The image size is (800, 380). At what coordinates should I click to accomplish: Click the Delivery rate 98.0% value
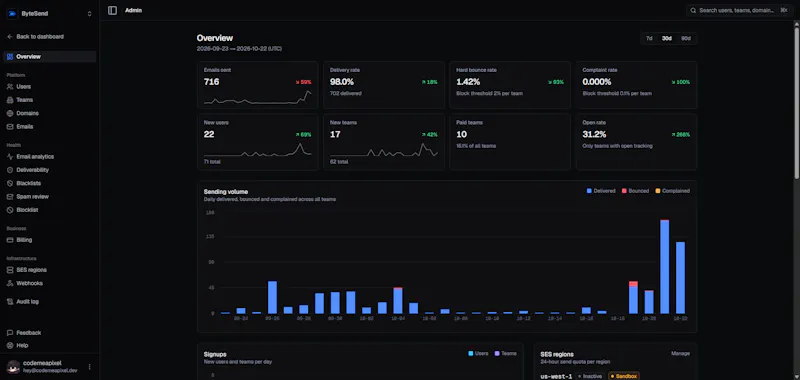pos(342,82)
